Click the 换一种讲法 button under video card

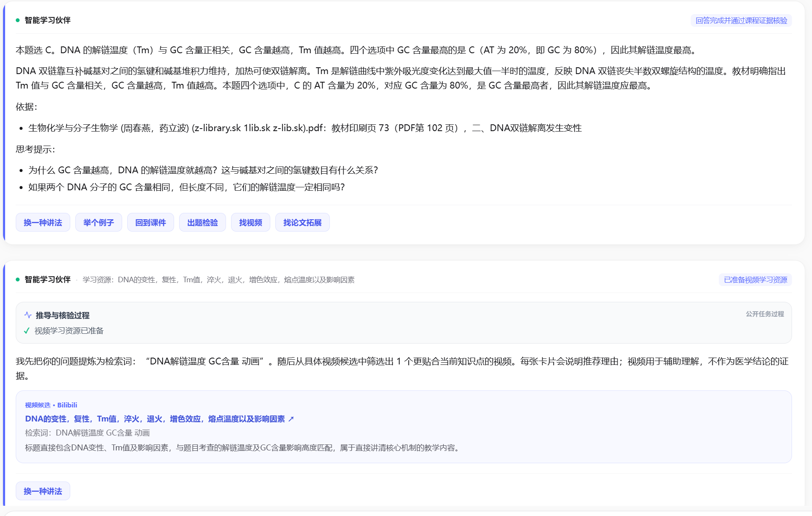pyautogui.click(x=43, y=491)
